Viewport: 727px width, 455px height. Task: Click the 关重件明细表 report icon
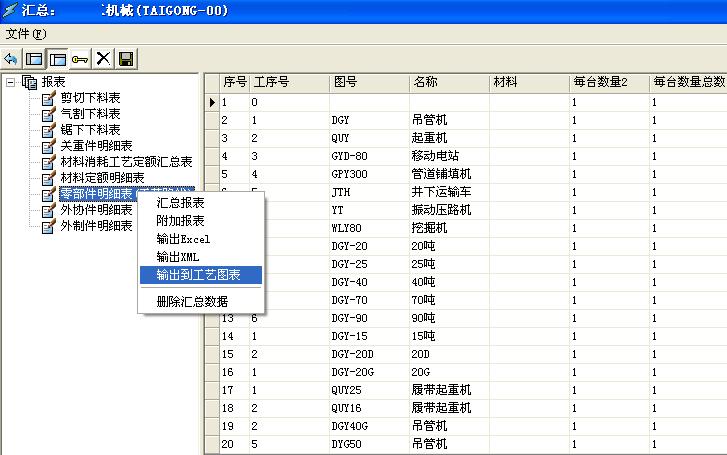coord(48,146)
